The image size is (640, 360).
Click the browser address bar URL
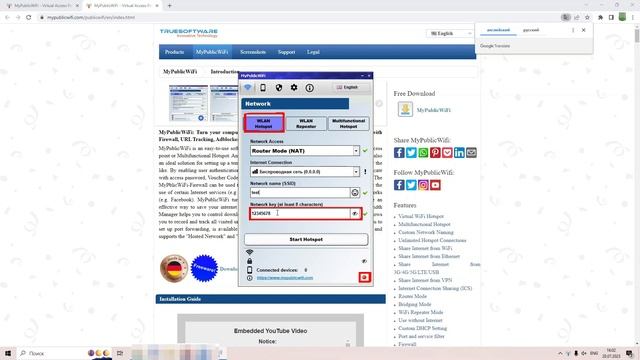tap(91, 18)
